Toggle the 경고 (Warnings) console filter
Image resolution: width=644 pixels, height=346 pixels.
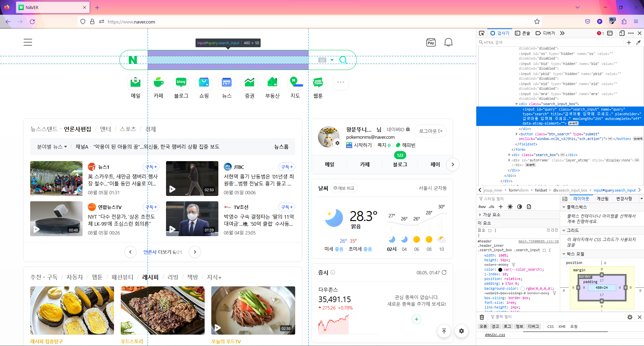tap(495, 327)
